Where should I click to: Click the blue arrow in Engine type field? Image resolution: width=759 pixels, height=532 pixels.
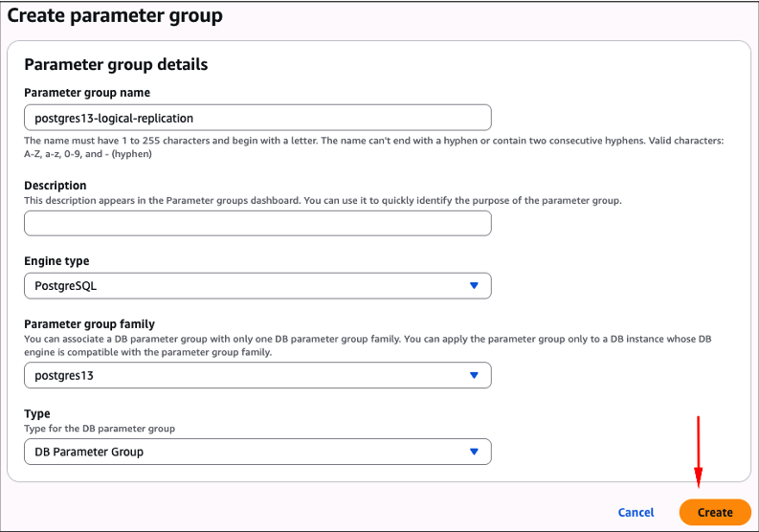tap(474, 286)
